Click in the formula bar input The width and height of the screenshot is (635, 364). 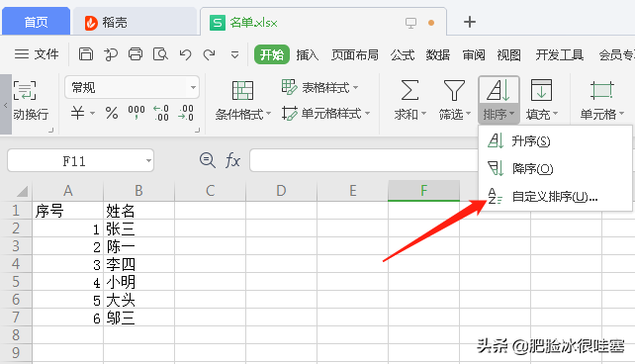[364, 160]
